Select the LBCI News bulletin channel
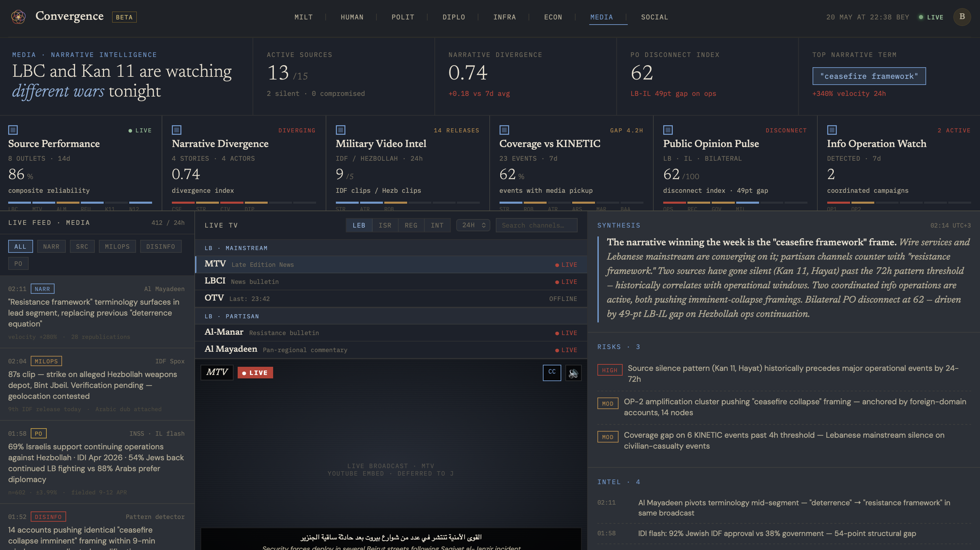This screenshot has width=980, height=550. 391,281
